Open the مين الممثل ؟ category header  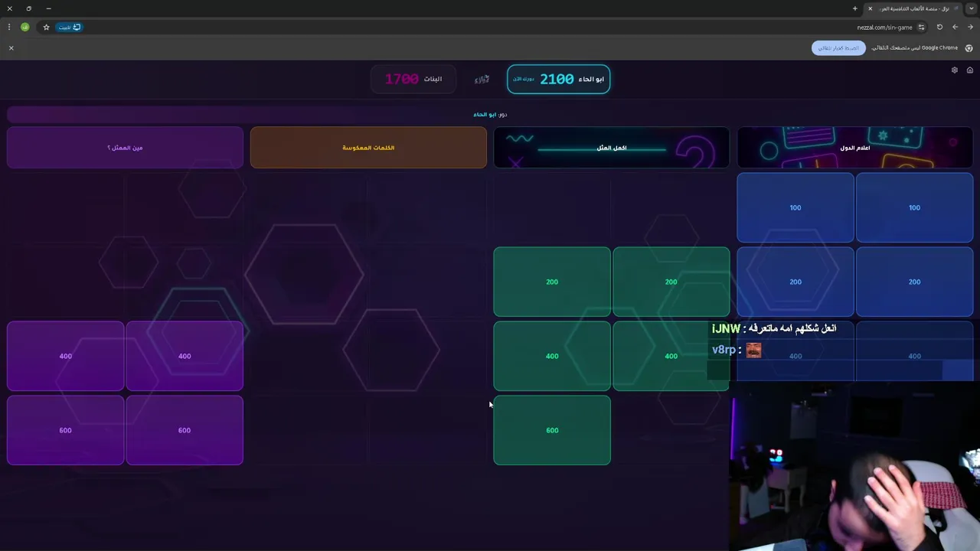tap(125, 148)
